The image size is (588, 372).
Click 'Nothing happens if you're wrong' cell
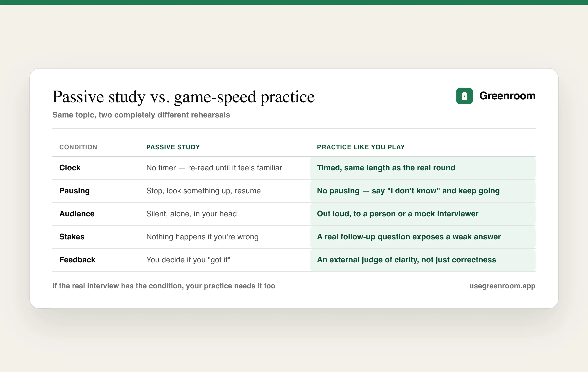click(202, 237)
